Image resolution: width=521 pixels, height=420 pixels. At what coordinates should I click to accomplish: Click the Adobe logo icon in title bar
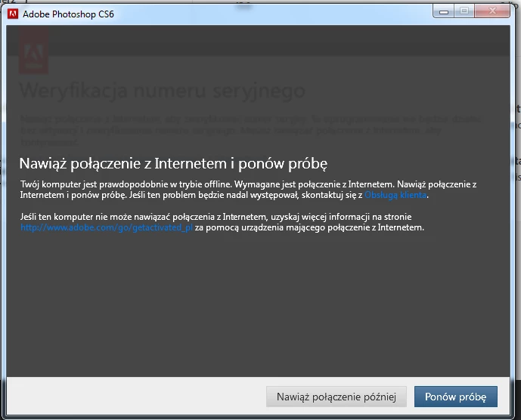pos(13,14)
